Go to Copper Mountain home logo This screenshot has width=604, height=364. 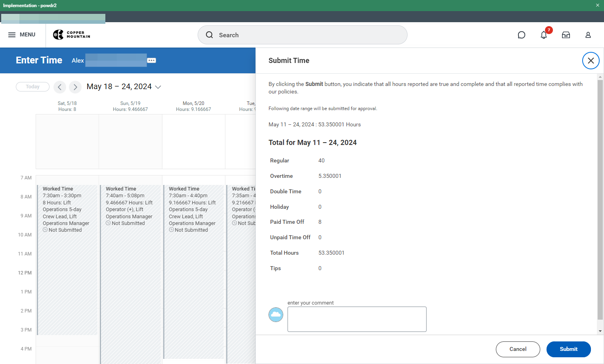pos(72,35)
